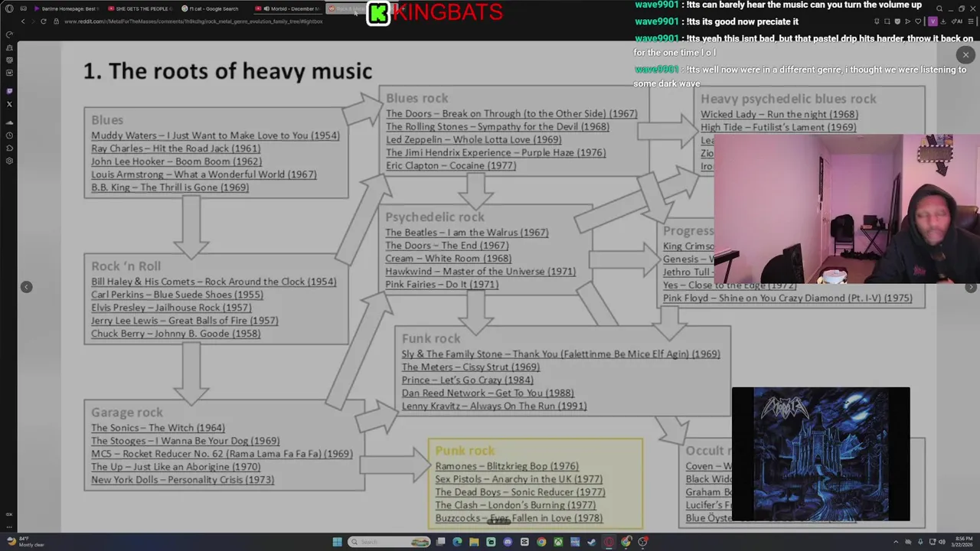Click the Punk rock box heading
The image size is (980, 551).
465,451
